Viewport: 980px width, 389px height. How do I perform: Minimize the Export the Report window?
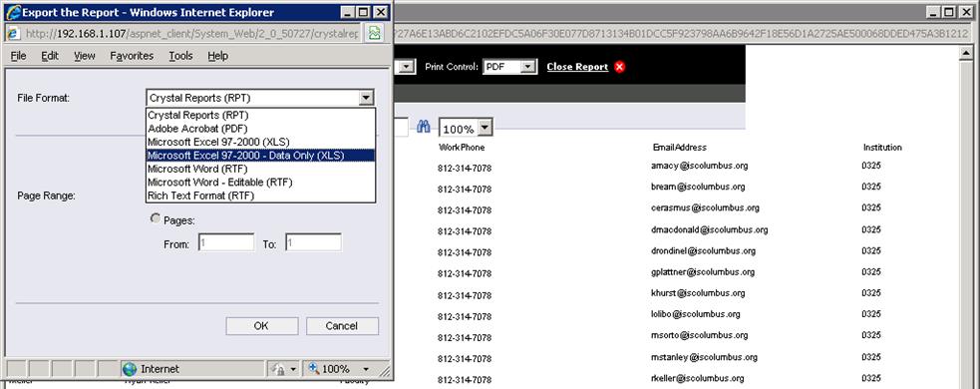349,12
